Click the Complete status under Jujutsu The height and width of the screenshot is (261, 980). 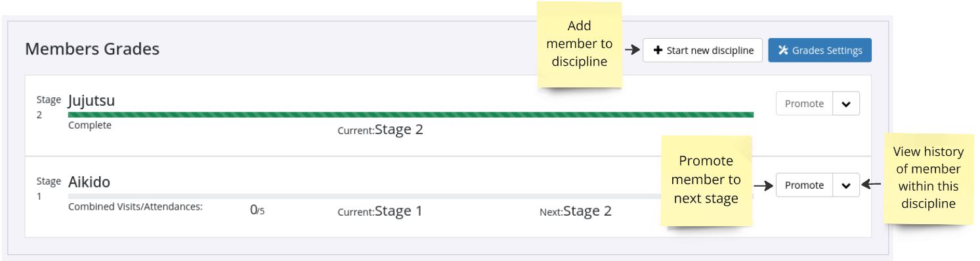coord(90,126)
